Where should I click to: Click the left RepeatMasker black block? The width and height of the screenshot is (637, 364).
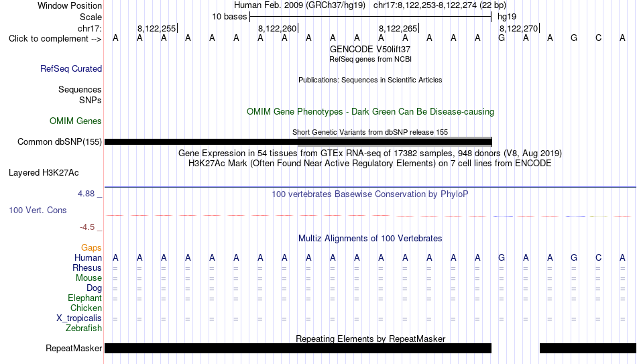click(x=298, y=348)
